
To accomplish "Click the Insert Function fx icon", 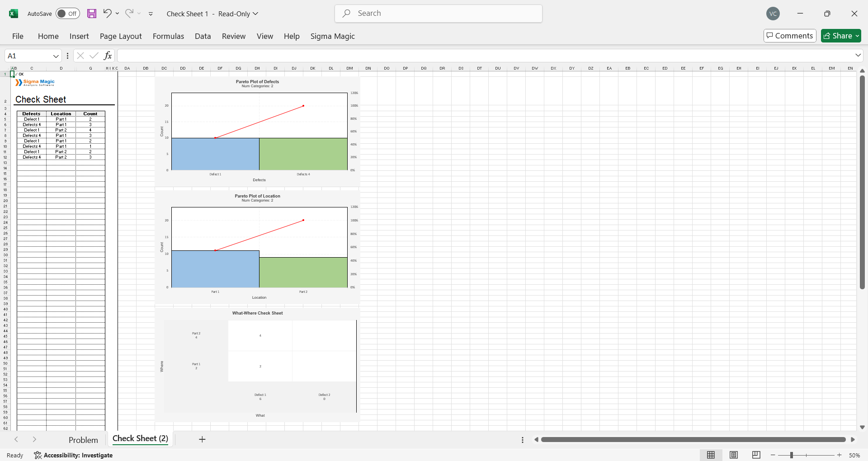I will pos(108,56).
